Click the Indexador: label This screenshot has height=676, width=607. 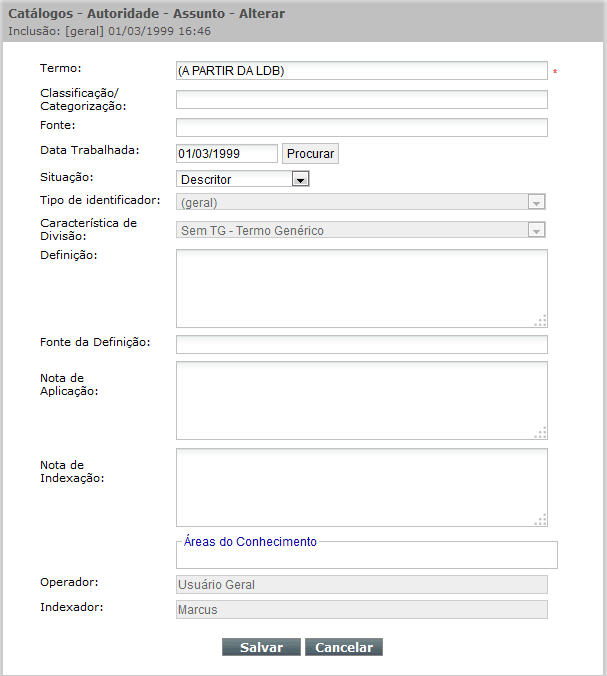72,607
